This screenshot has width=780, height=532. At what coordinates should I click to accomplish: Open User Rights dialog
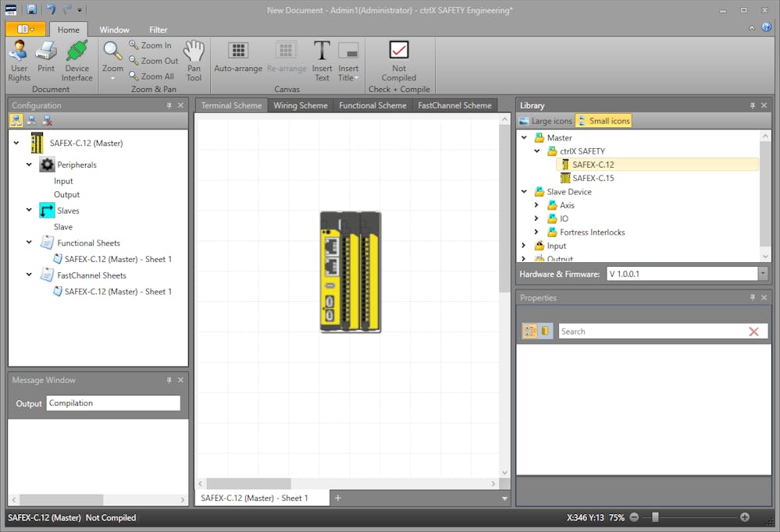point(19,60)
